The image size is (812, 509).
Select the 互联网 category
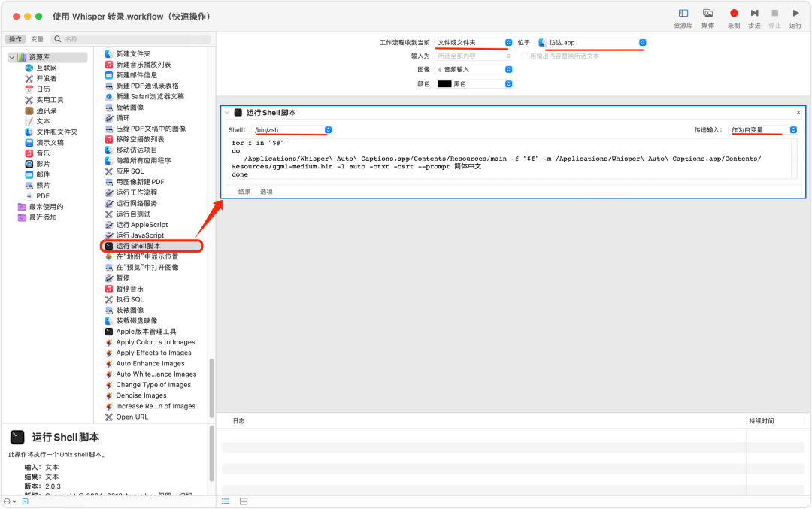tap(47, 68)
